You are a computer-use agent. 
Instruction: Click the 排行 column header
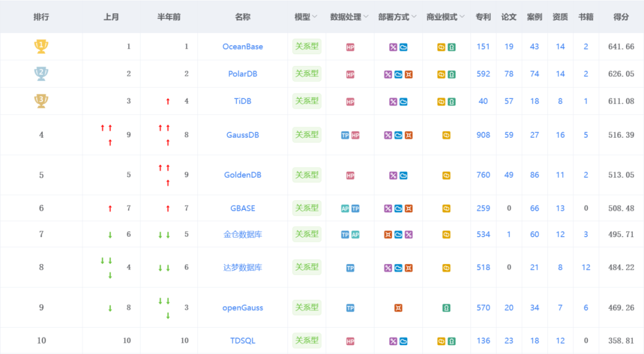coord(41,17)
